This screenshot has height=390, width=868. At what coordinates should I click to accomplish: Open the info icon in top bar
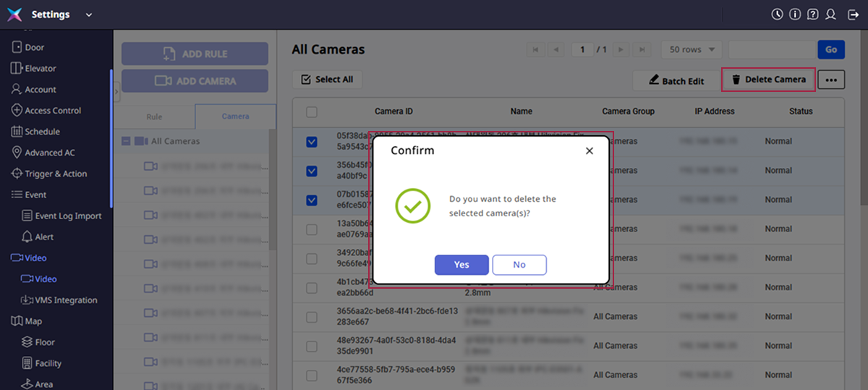795,14
